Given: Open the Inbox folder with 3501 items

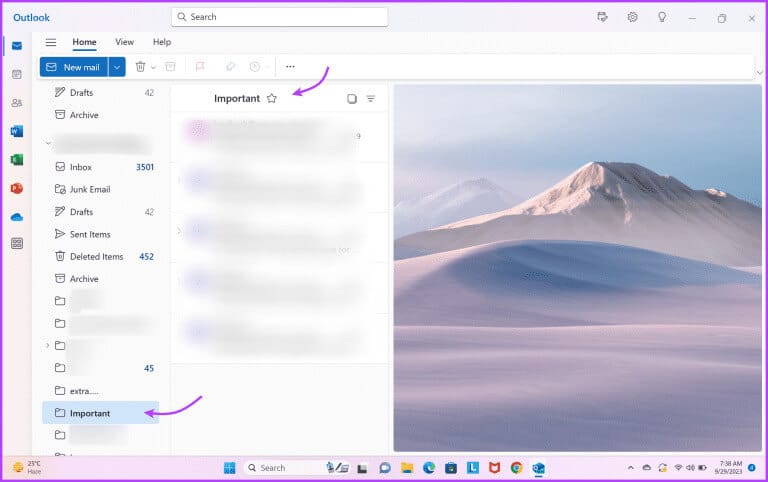Looking at the screenshot, I should click(x=100, y=167).
